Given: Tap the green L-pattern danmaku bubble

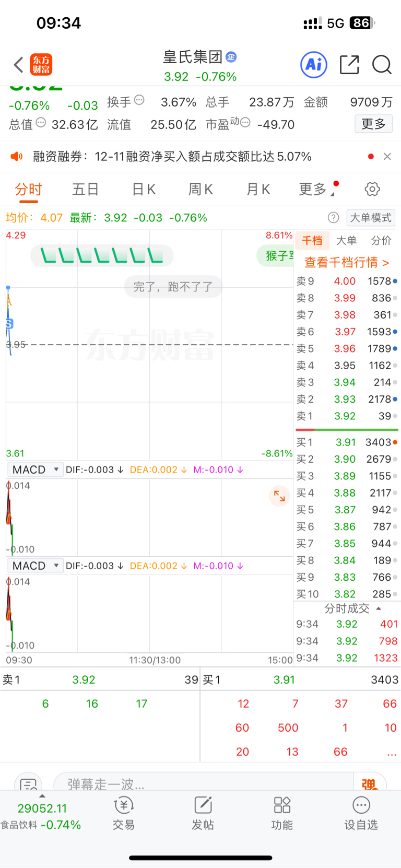Looking at the screenshot, I should tap(102, 255).
